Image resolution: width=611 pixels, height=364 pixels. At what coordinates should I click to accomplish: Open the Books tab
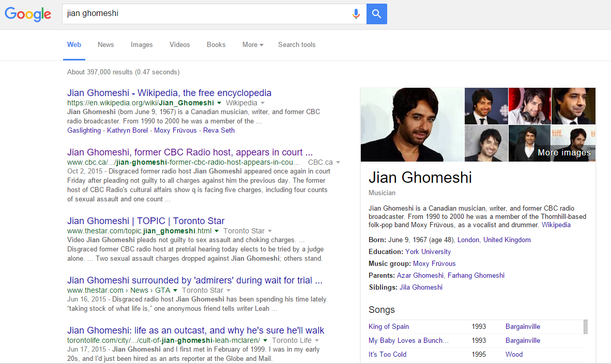pyautogui.click(x=216, y=45)
